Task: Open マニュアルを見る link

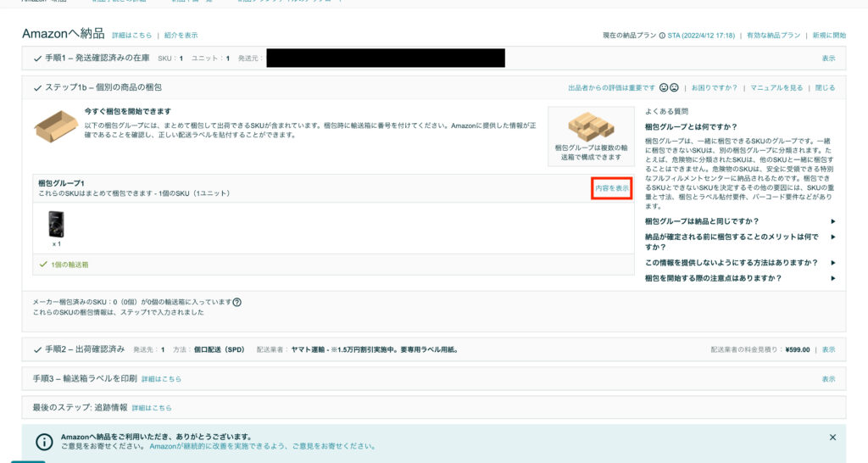Action: tap(776, 87)
